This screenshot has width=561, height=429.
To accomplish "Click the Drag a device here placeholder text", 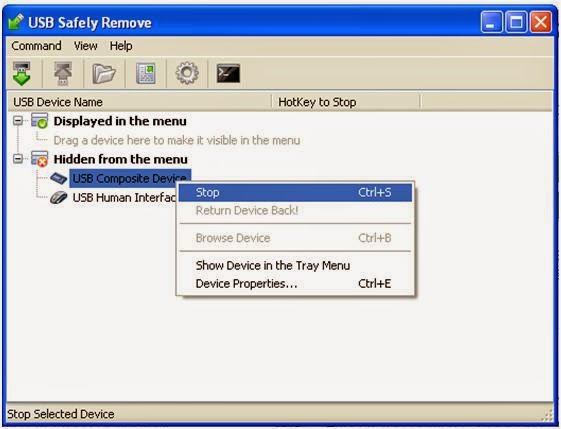I will (x=177, y=140).
